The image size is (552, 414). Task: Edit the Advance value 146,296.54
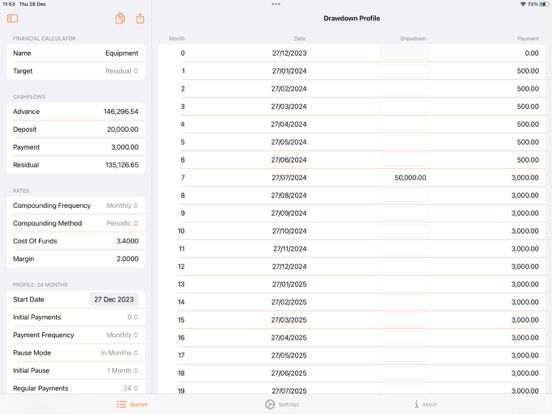coord(121,112)
